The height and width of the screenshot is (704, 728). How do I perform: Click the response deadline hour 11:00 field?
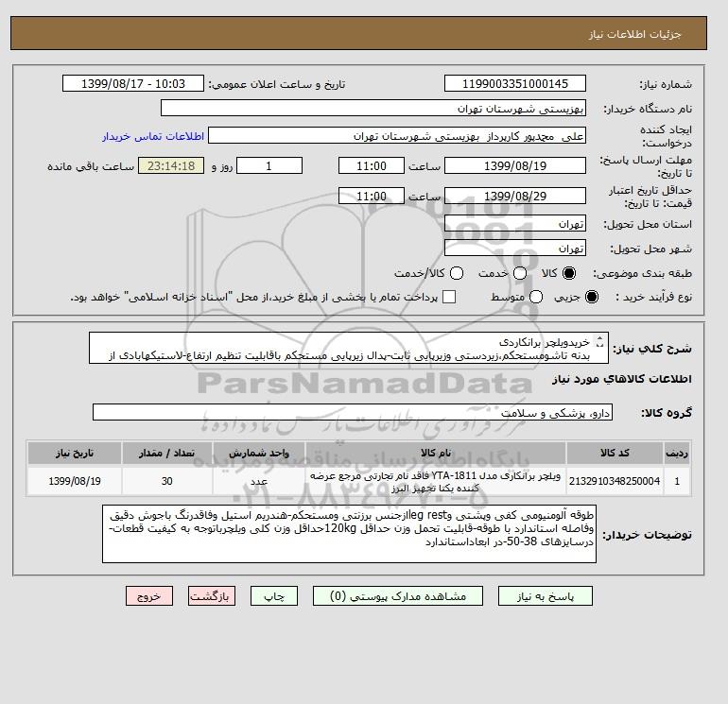pyautogui.click(x=372, y=165)
